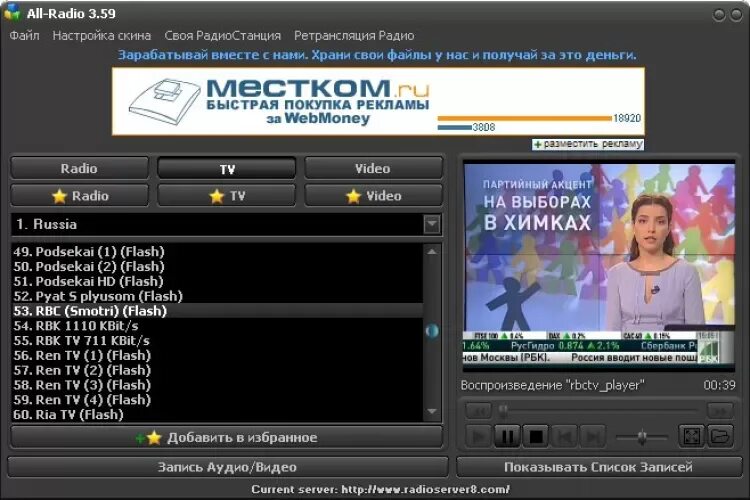
Task: Open the Своя РадиоСтанция menu
Action: [x=222, y=36]
